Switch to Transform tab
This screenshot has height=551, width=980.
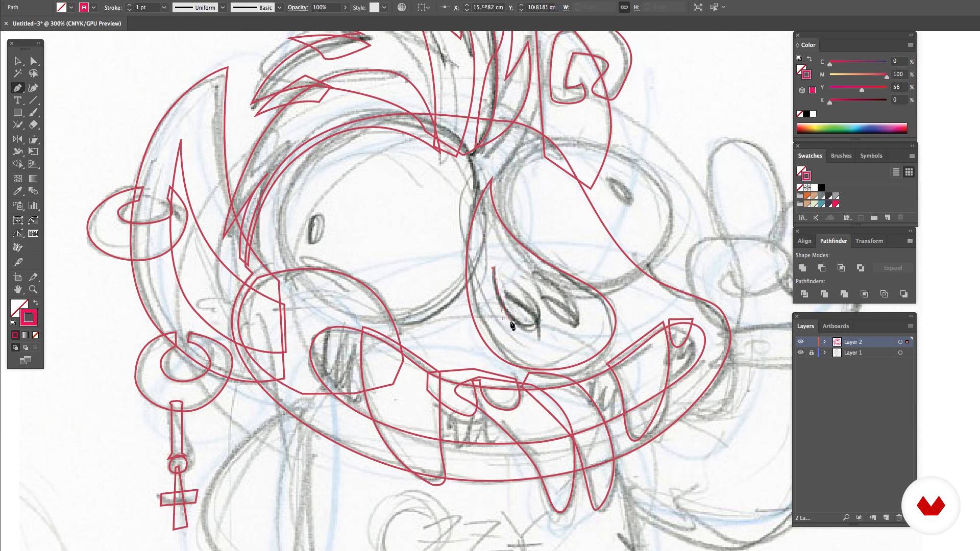pos(869,241)
